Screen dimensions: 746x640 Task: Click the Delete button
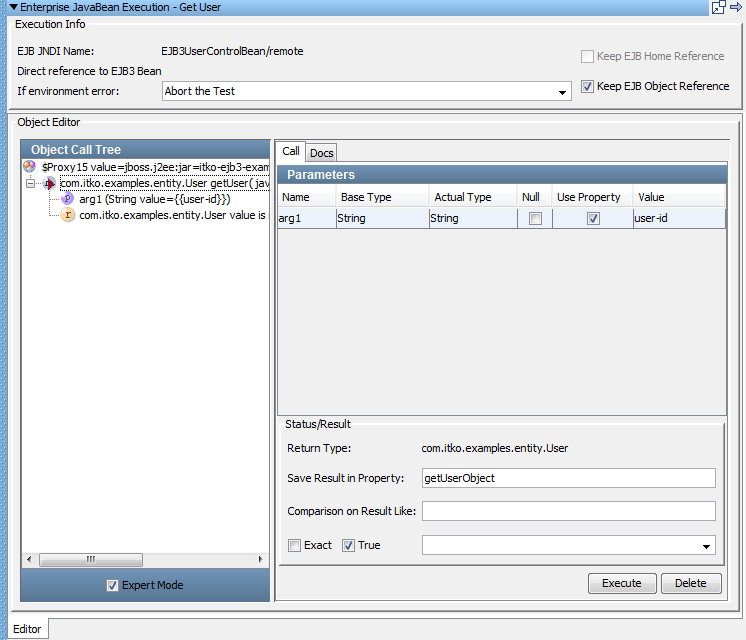(x=691, y=583)
